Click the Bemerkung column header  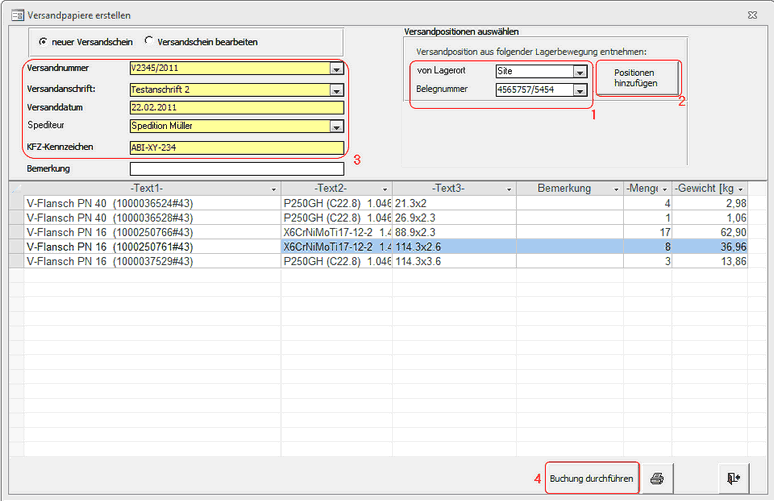563,188
